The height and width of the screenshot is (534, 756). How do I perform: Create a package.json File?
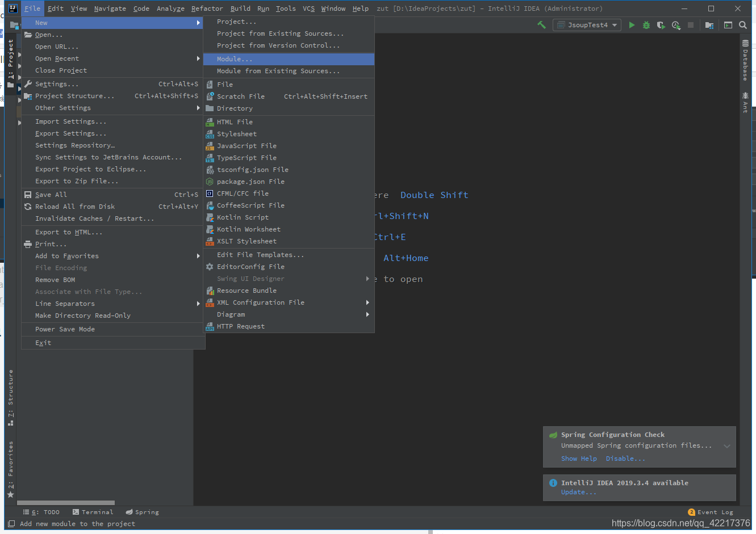coord(289,182)
